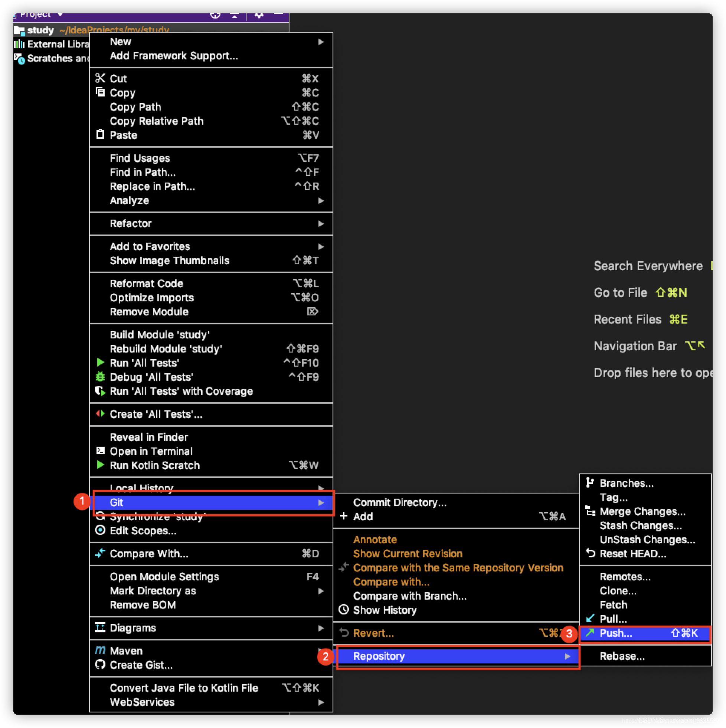Click the green Run 'All Tests' icon
The width and height of the screenshot is (726, 728).
pos(100,363)
